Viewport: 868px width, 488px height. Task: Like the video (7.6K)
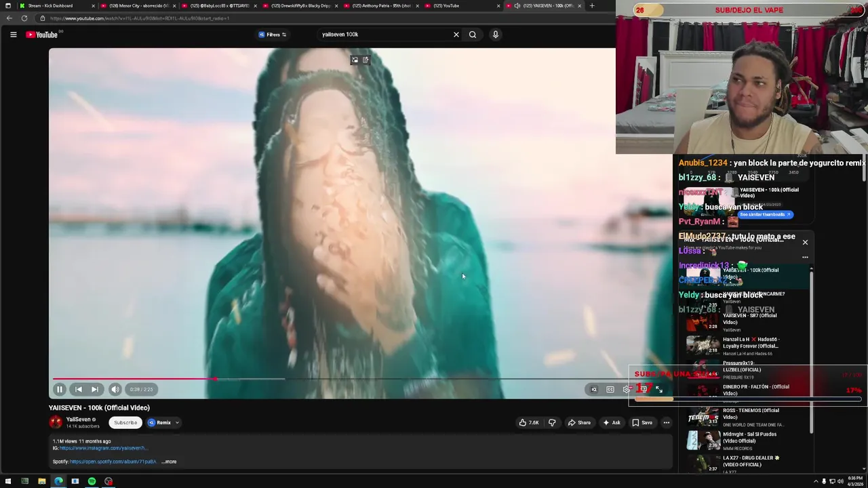click(529, 422)
